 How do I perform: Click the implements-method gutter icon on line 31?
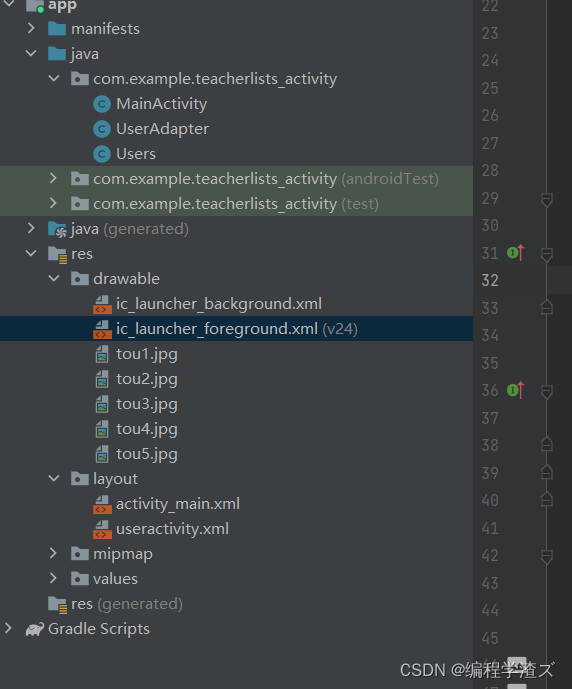[x=516, y=253]
